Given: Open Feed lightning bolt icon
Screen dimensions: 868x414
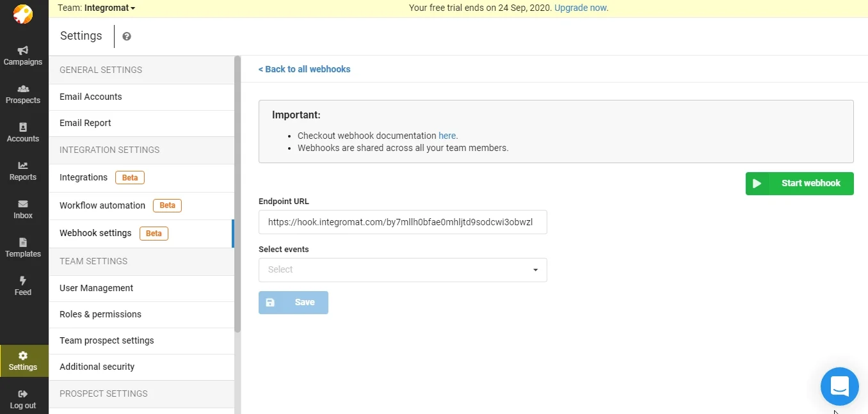Looking at the screenshot, I should coord(23,281).
